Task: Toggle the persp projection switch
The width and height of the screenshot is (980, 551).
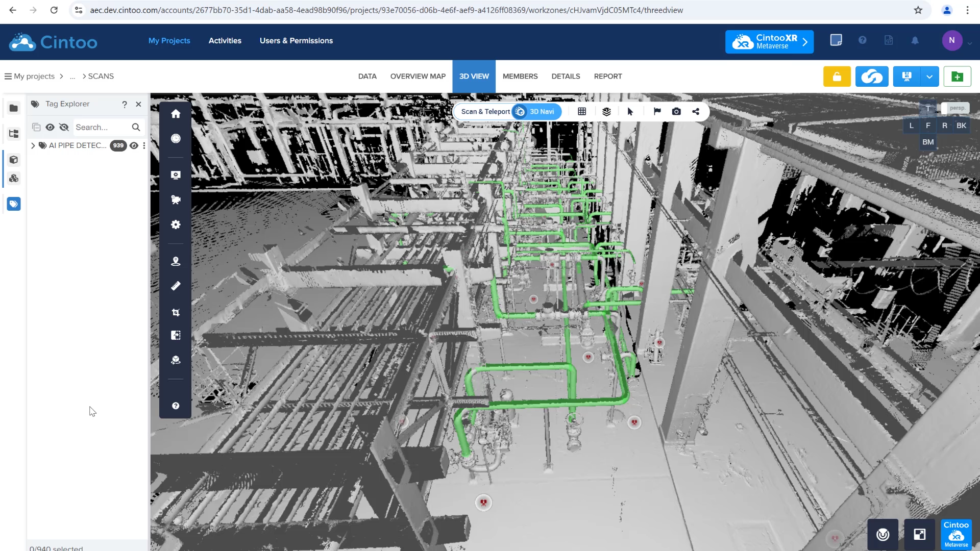Action: click(x=954, y=108)
